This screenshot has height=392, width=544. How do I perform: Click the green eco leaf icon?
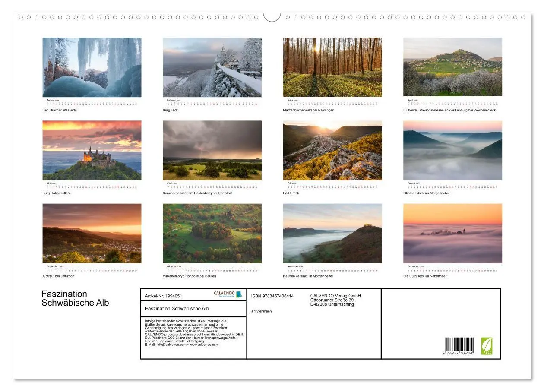click(x=487, y=346)
